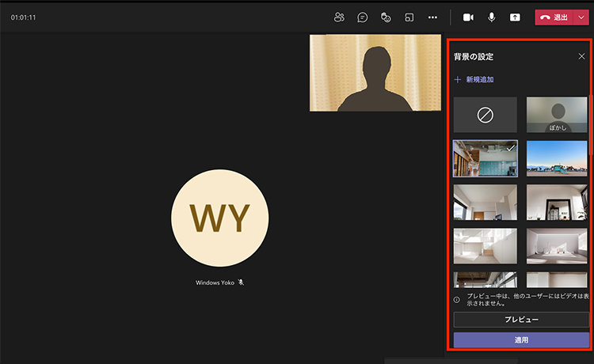
Task: Pick the blue sky beach background
Action: point(558,158)
